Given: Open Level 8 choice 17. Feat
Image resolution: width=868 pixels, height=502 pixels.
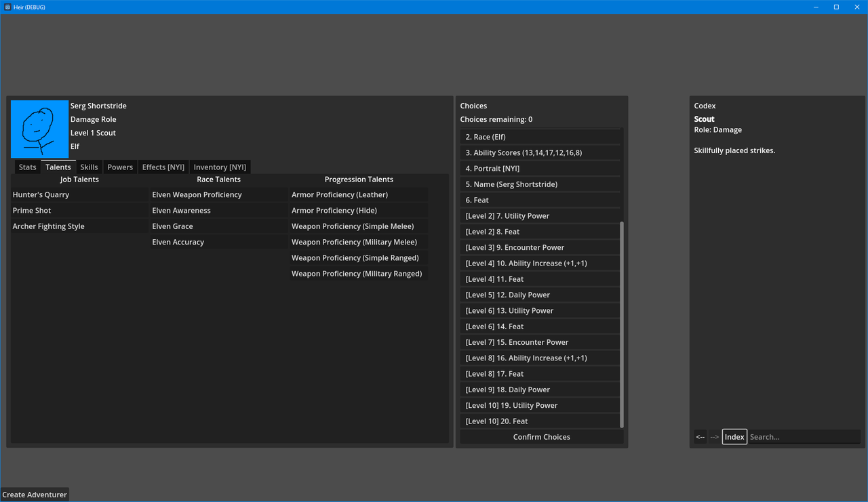Looking at the screenshot, I should [x=540, y=374].
